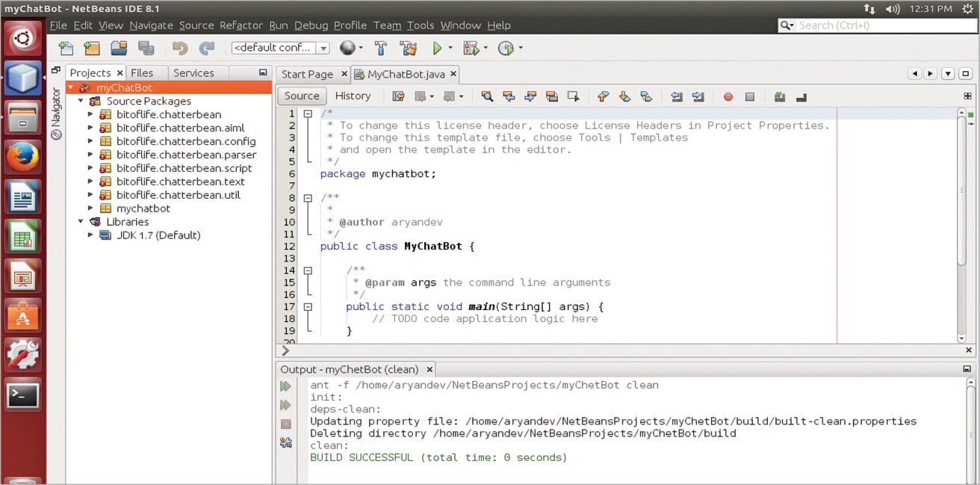Click the New File toolbar icon
This screenshot has width=980, height=485.
[66, 49]
